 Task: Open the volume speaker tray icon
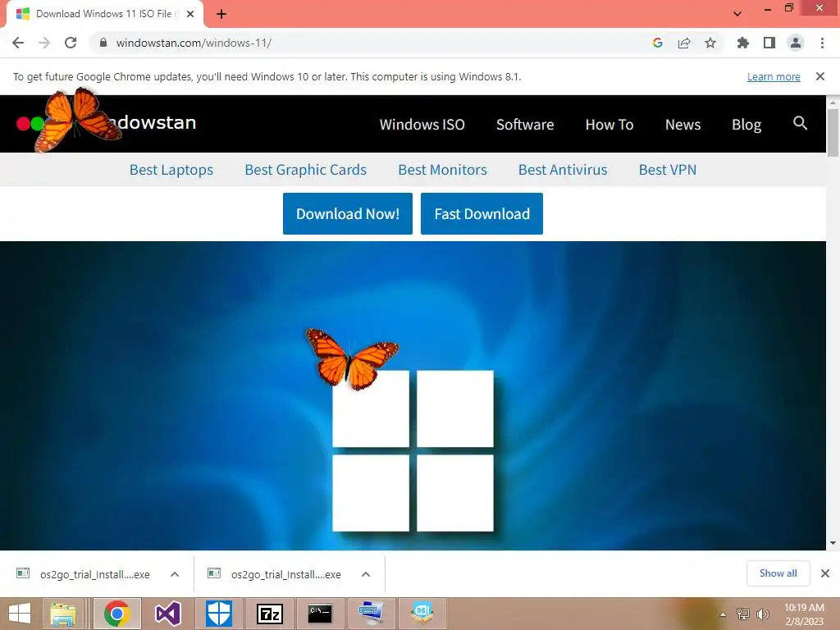tap(763, 614)
